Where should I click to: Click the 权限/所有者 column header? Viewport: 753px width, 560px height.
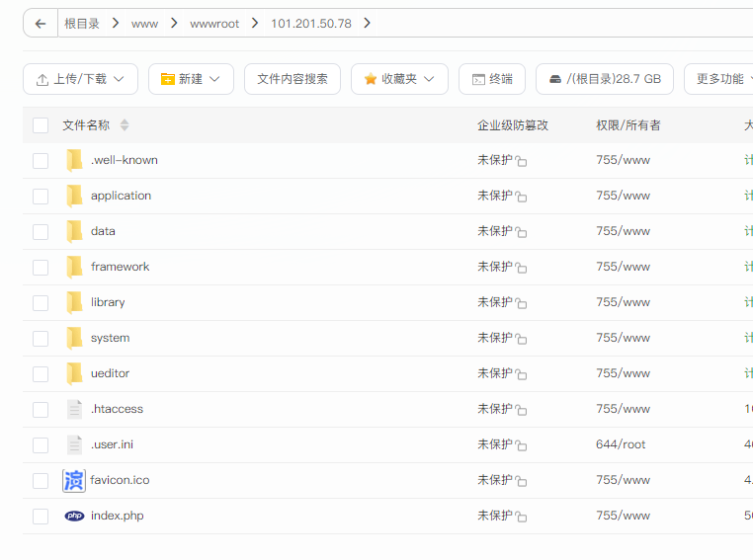pos(628,125)
